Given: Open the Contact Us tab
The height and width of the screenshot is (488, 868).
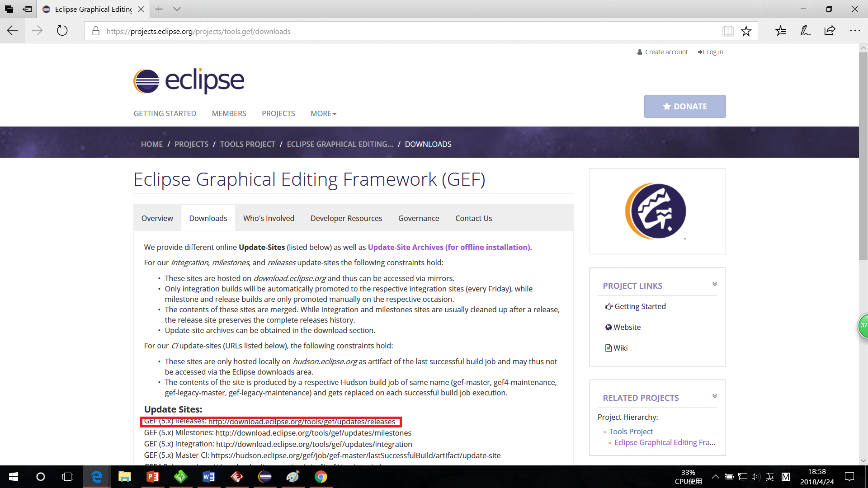Looking at the screenshot, I should pyautogui.click(x=474, y=218).
